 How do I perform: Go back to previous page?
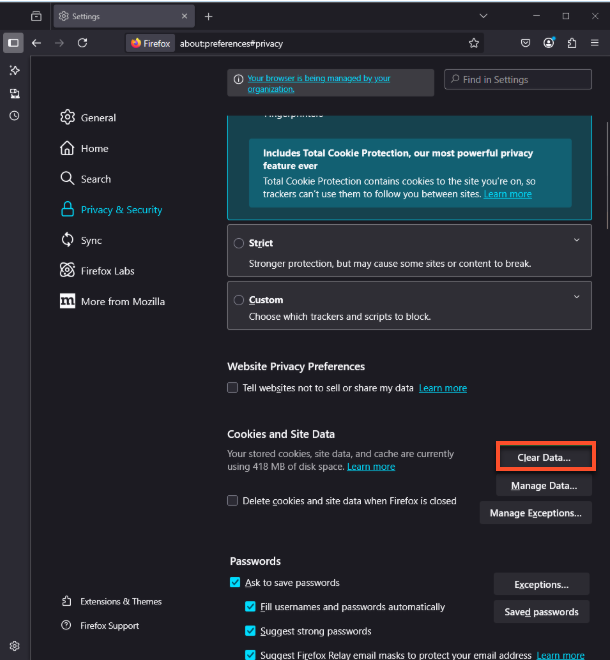[37, 43]
